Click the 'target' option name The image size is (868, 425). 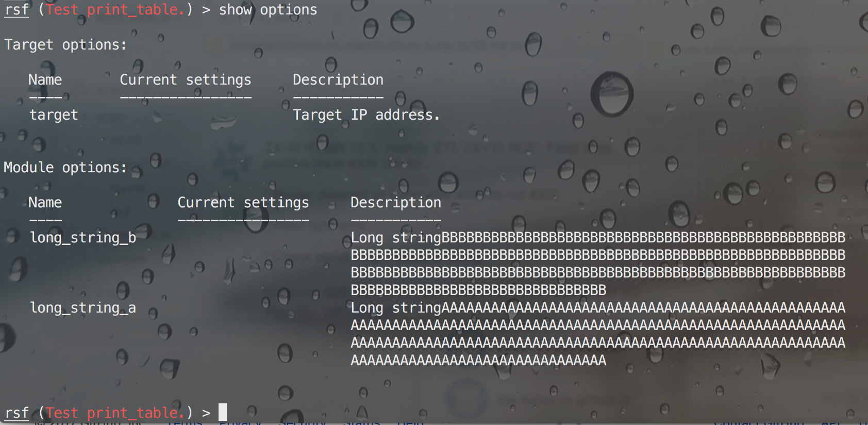pyautogui.click(x=54, y=115)
